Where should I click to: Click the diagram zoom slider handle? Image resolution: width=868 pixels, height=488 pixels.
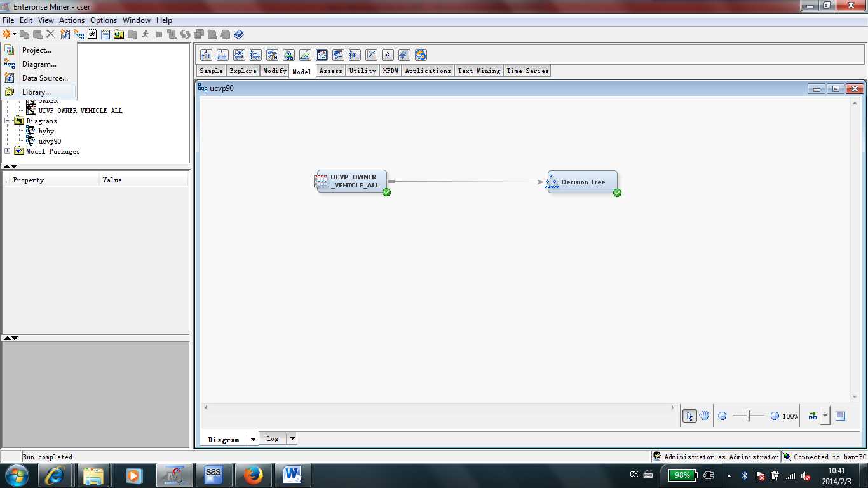749,416
